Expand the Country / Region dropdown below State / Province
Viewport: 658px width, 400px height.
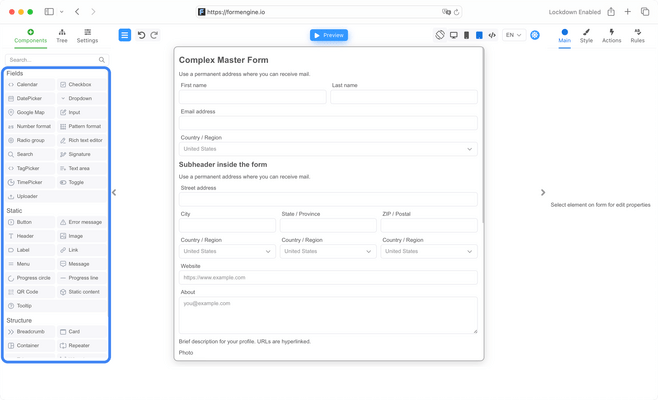[328, 251]
